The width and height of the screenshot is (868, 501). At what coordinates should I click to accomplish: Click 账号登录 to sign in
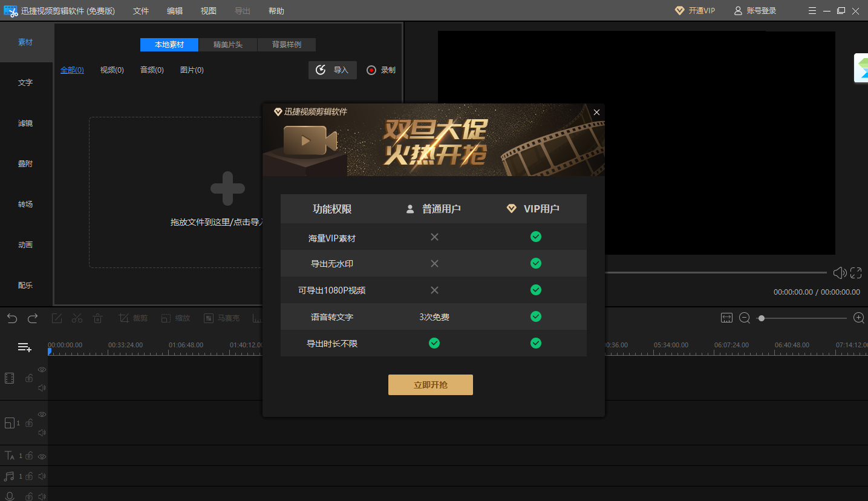(755, 11)
